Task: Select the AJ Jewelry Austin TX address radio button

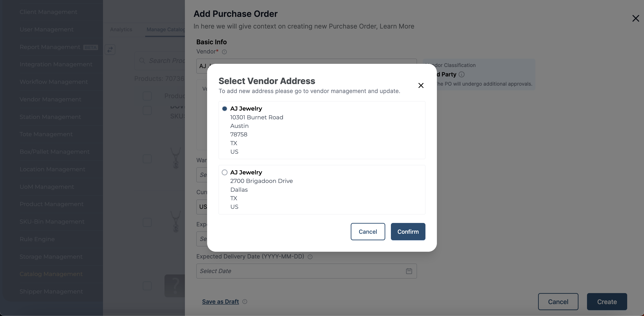Action: 225,108
